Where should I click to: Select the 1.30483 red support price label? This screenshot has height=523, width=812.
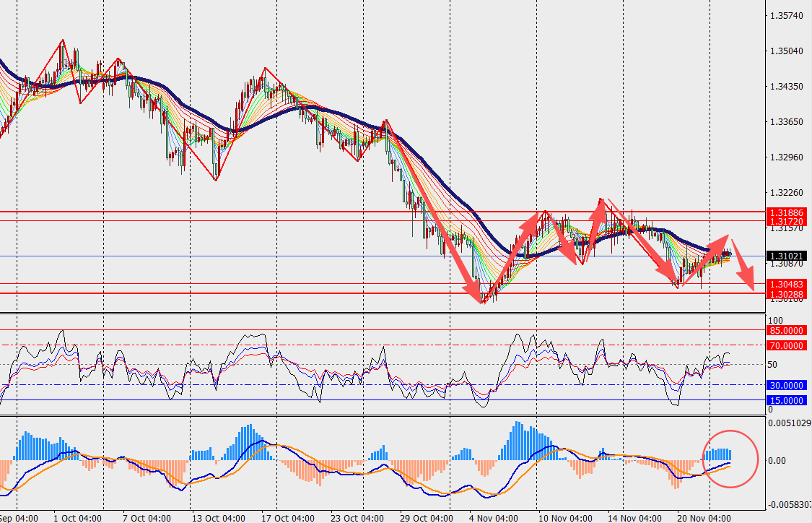(787, 284)
